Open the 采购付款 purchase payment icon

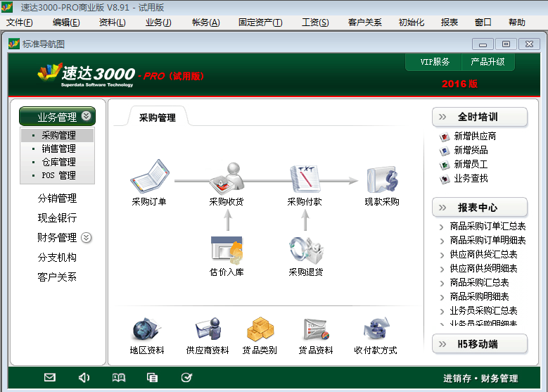click(x=305, y=179)
